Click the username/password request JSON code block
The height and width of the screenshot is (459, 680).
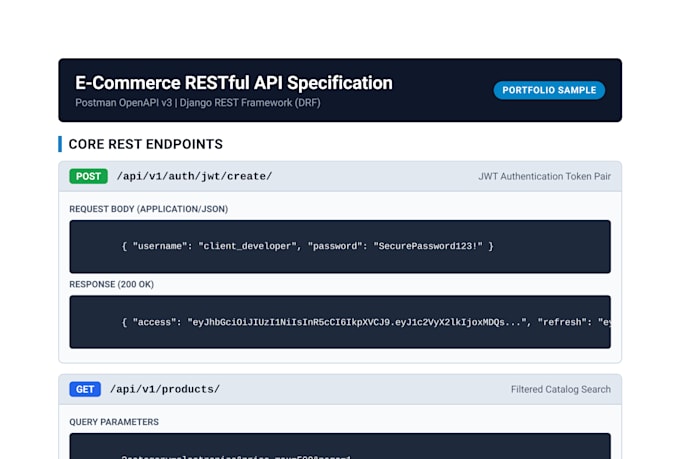click(340, 246)
